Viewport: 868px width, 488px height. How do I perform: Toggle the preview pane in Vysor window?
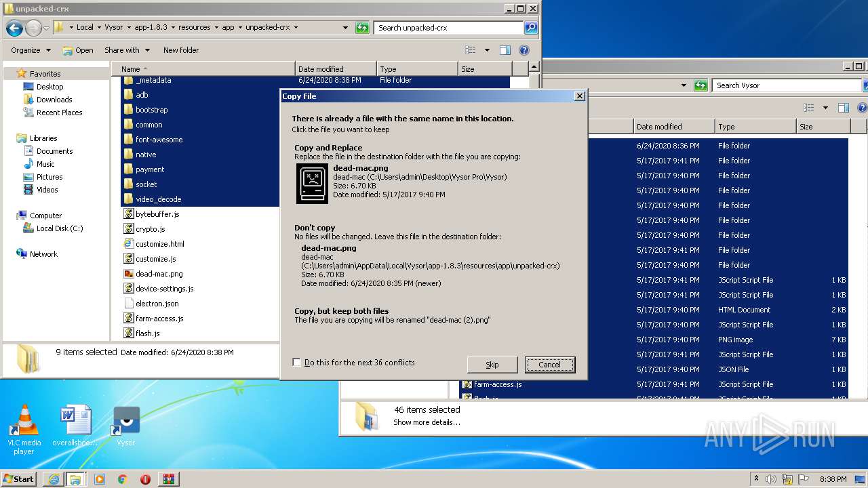coord(843,108)
